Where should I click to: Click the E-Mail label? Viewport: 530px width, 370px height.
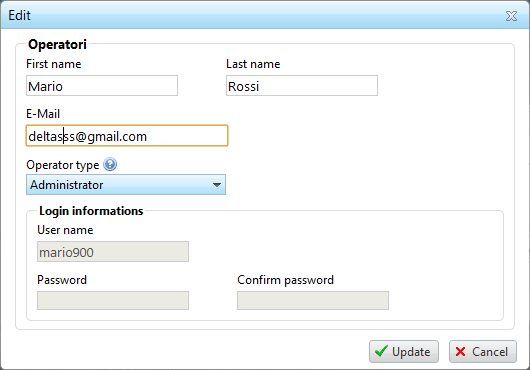[x=43, y=114]
